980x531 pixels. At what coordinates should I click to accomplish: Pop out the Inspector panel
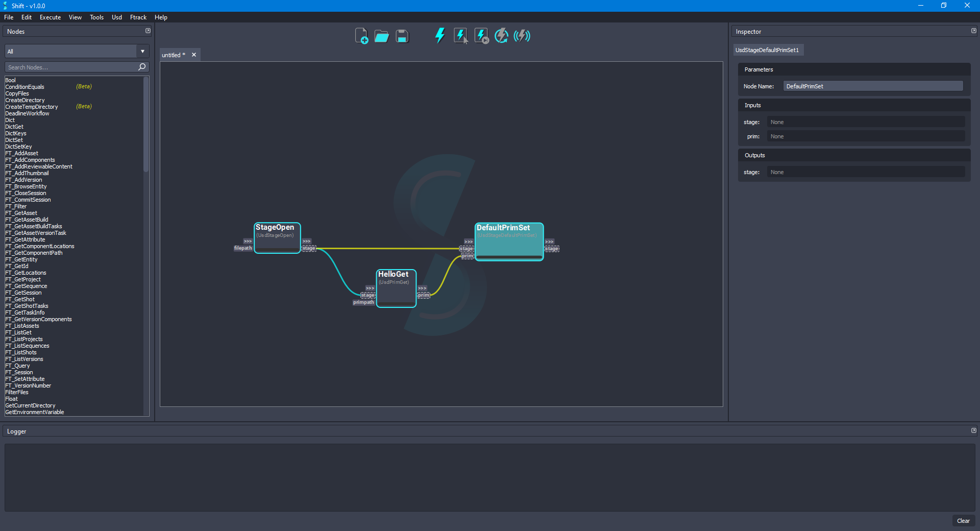coord(973,31)
